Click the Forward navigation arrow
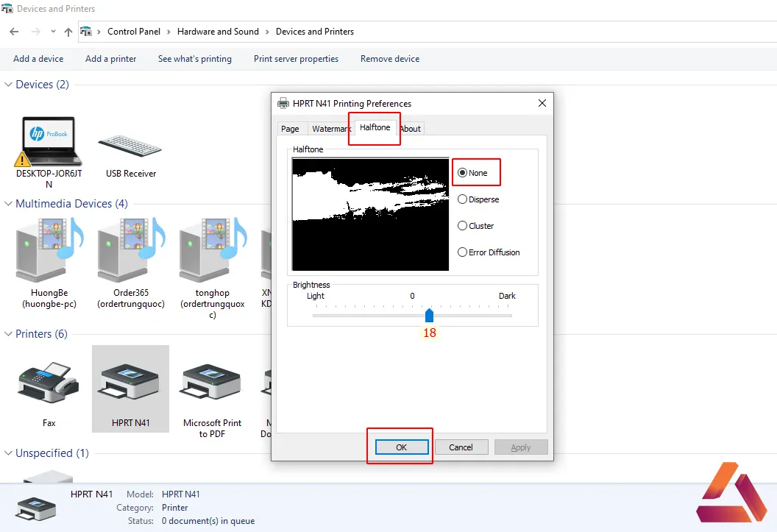Image resolution: width=777 pixels, height=532 pixels. coord(35,32)
